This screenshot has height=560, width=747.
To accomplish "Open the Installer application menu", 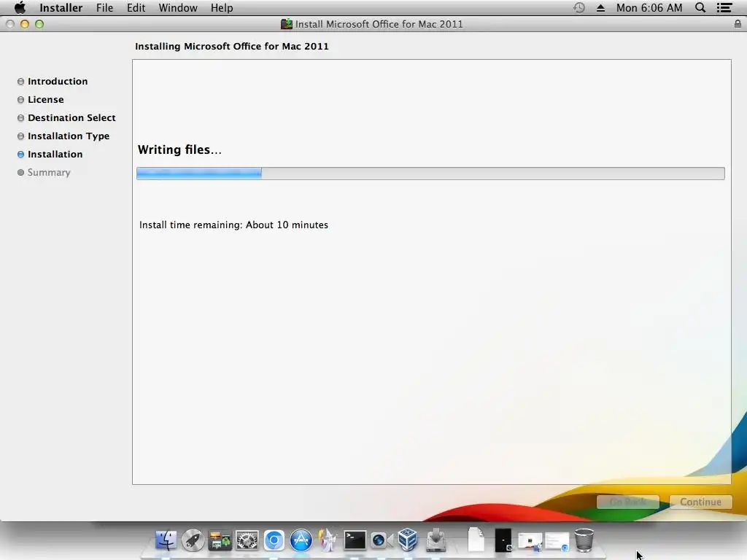I will [x=61, y=7].
